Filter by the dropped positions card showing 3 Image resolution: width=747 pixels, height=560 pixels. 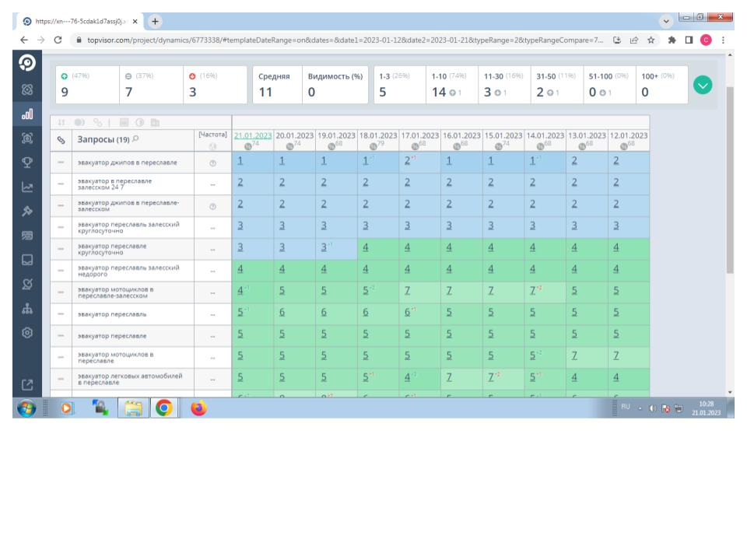(x=216, y=85)
